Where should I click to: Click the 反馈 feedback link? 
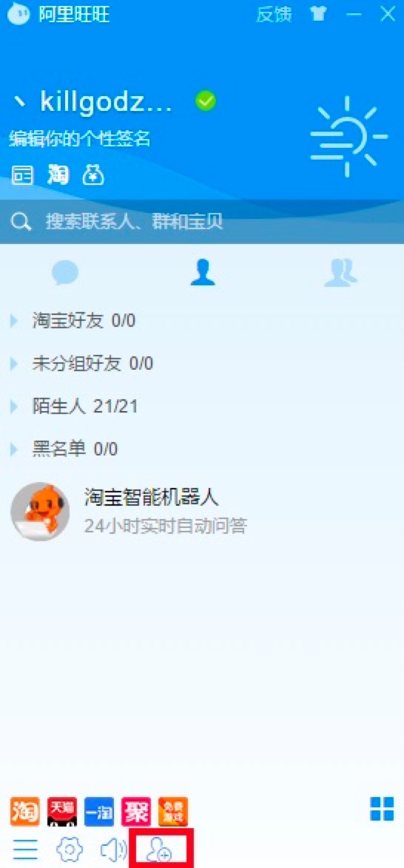coord(274,14)
